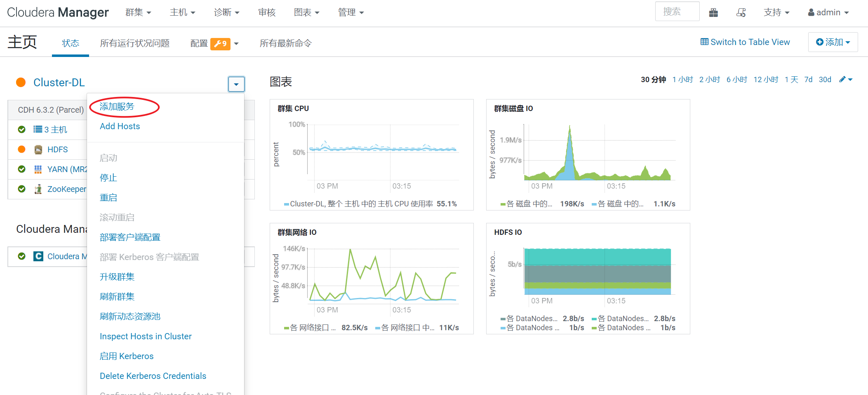Open the 群集 CPU chart title
868x395 pixels.
(x=293, y=109)
